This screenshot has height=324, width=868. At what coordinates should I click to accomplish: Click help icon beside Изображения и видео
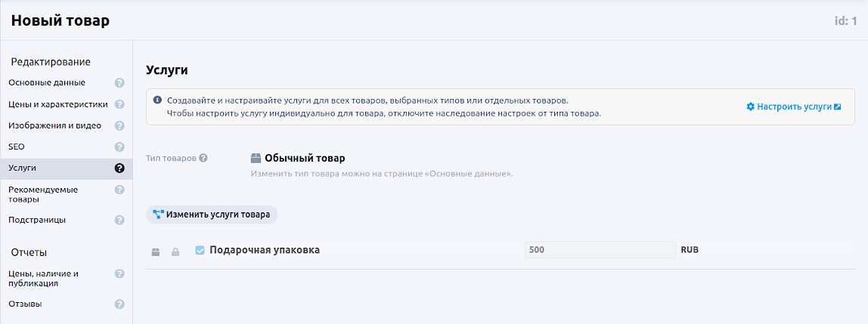tap(119, 125)
